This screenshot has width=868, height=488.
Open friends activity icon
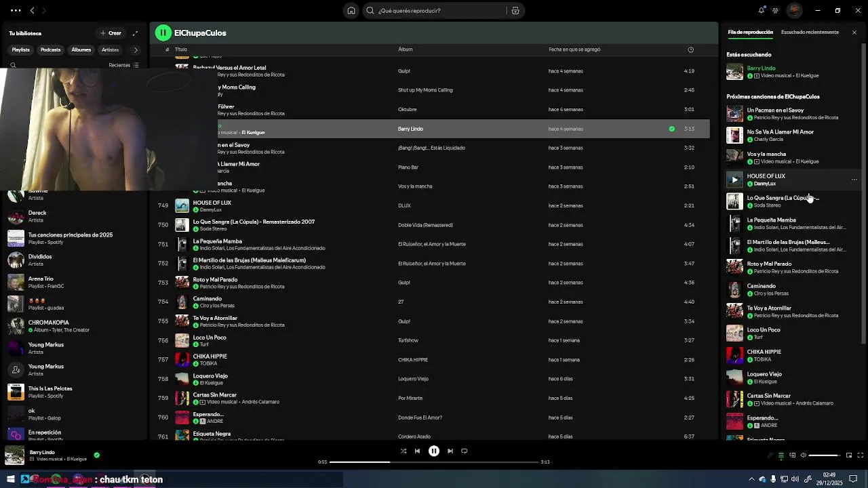point(775,10)
